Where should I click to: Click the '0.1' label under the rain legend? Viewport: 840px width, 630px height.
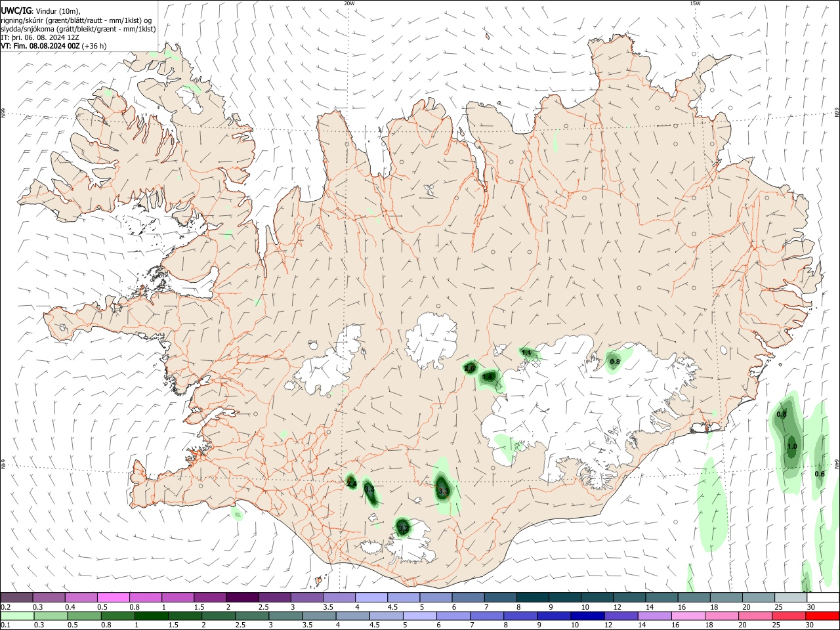tap(5, 625)
